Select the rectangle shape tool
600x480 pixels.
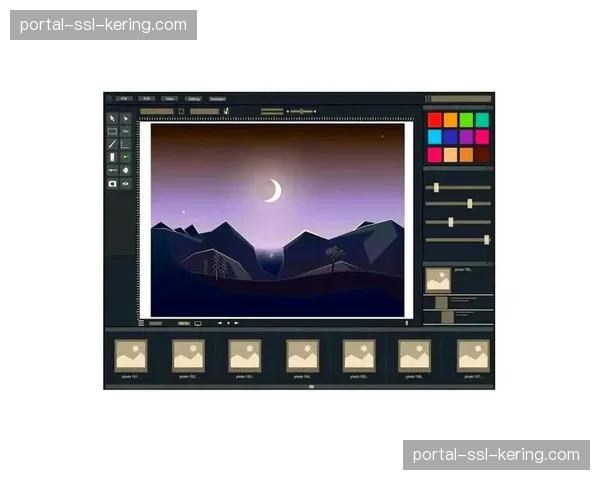coord(112,131)
